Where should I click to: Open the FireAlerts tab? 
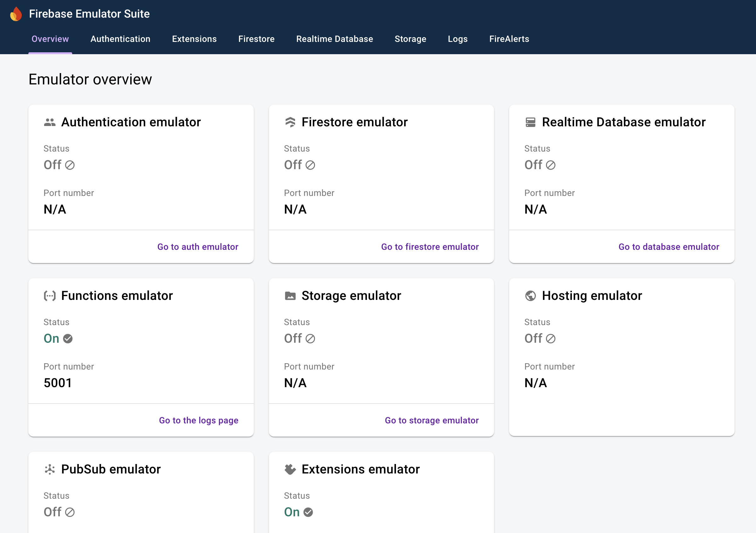pos(509,39)
